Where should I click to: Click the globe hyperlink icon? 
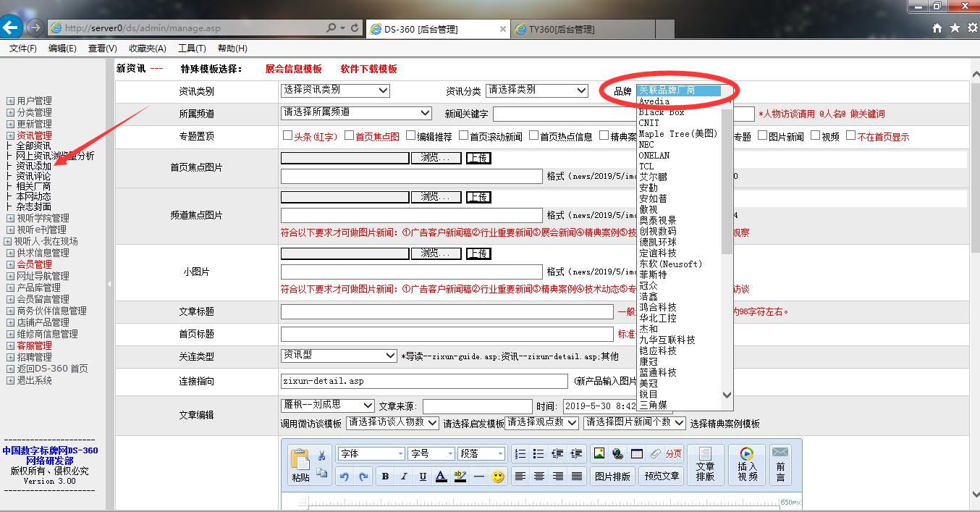coord(618,454)
